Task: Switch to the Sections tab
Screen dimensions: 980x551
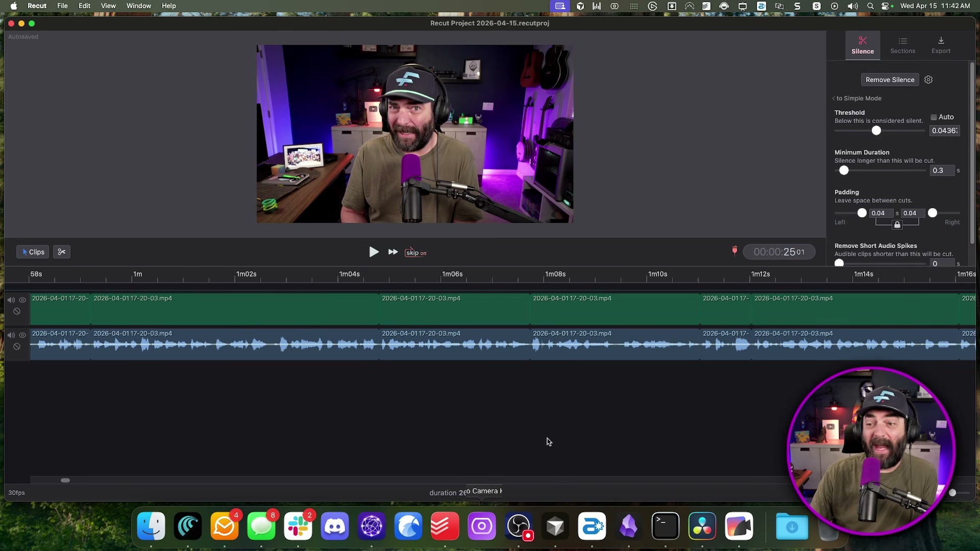Action: point(902,45)
